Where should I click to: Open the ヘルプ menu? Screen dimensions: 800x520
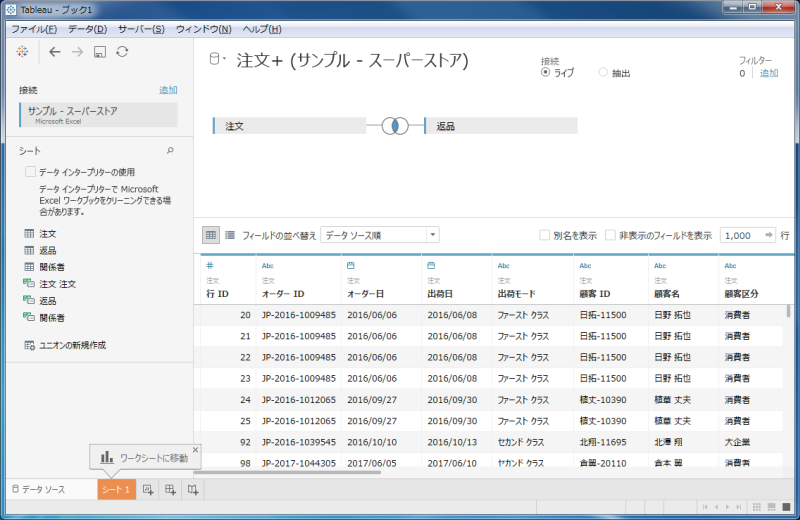tap(262, 29)
